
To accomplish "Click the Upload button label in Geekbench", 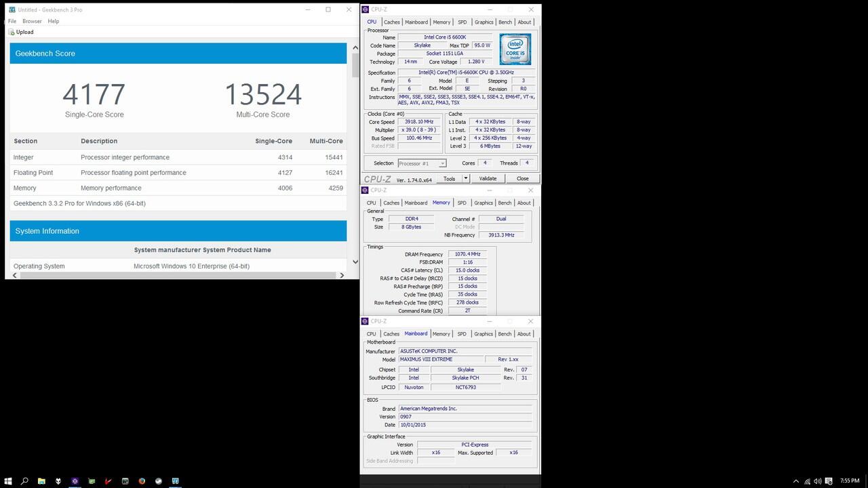I will pos(24,32).
